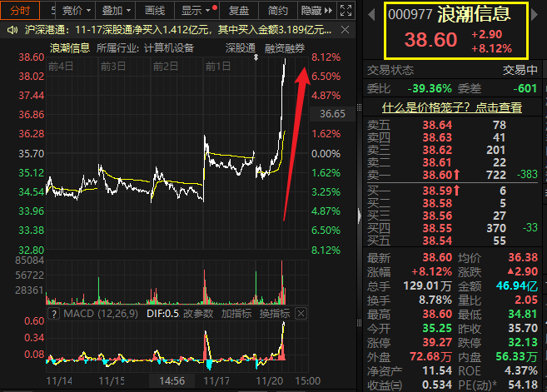547x392 pixels.
Task: Select the 分时 tab
Action: [x=20, y=11]
